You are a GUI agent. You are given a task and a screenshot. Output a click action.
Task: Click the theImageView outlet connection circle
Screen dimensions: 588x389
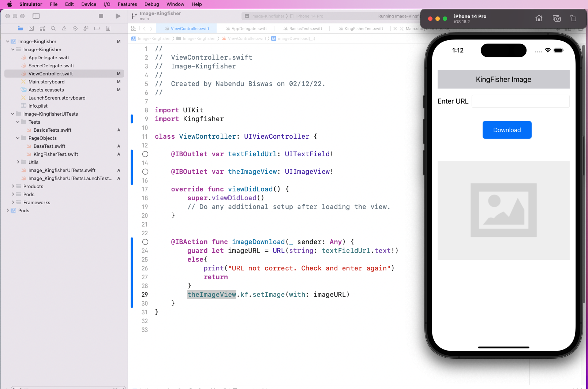[x=145, y=172]
